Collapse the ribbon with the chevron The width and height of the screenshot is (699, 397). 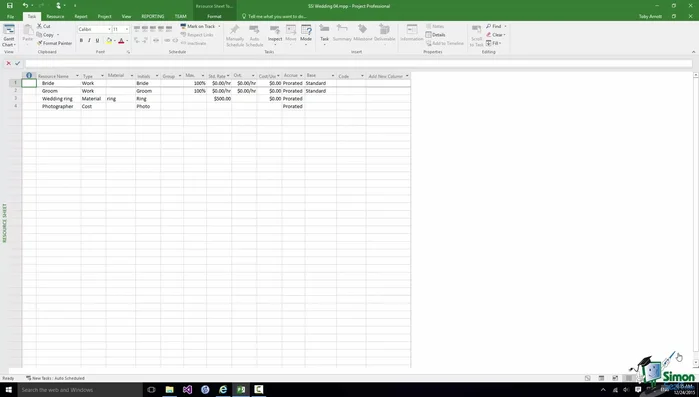pos(693,52)
